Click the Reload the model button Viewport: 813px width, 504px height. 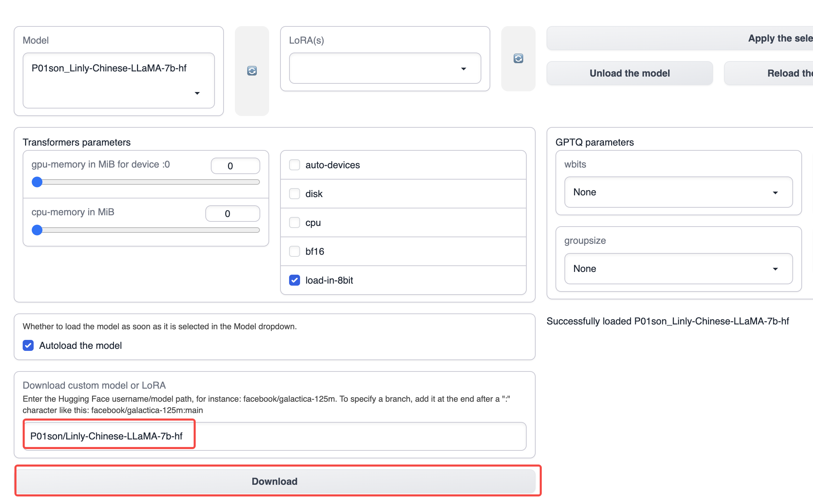769,73
